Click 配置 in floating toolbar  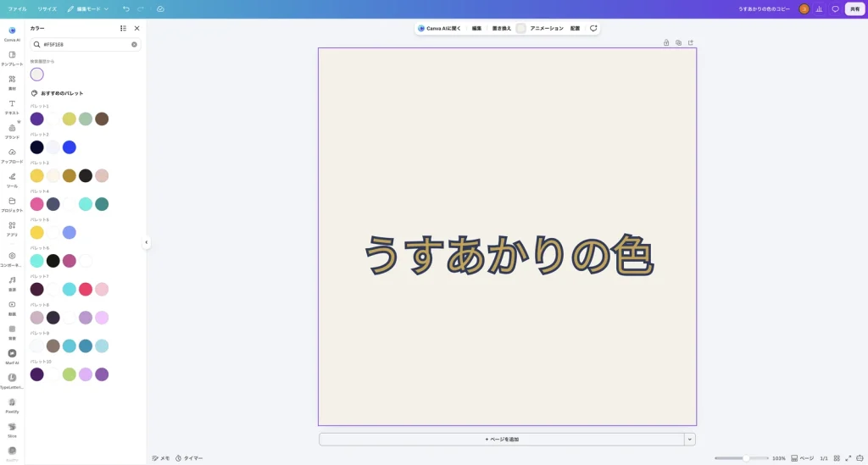[x=576, y=28]
